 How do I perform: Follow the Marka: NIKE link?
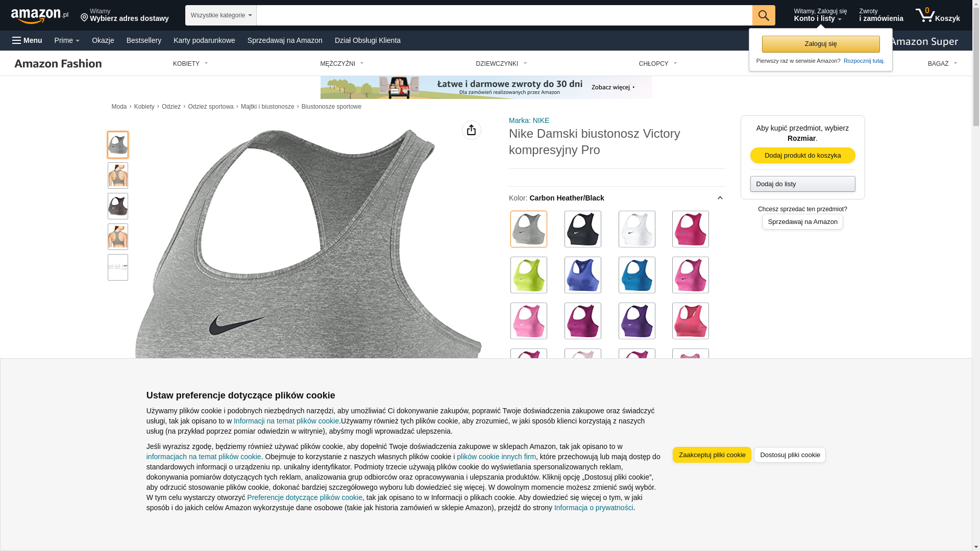coord(529,120)
